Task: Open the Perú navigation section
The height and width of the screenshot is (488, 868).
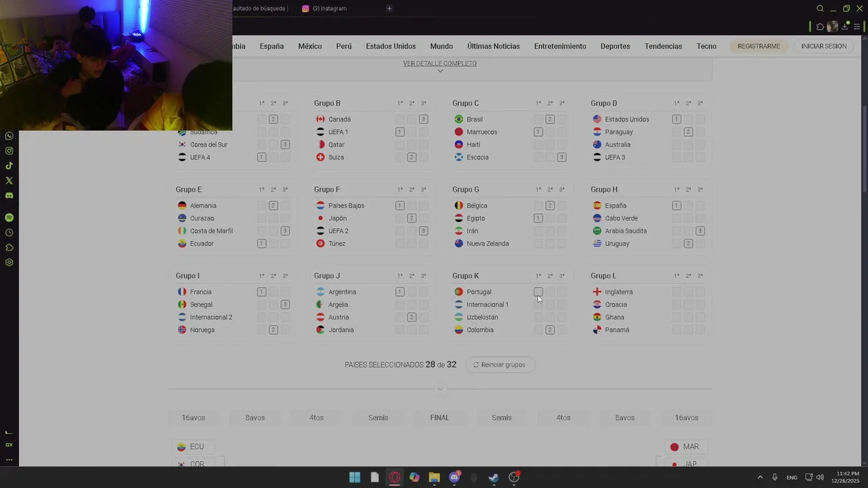Action: (x=344, y=46)
